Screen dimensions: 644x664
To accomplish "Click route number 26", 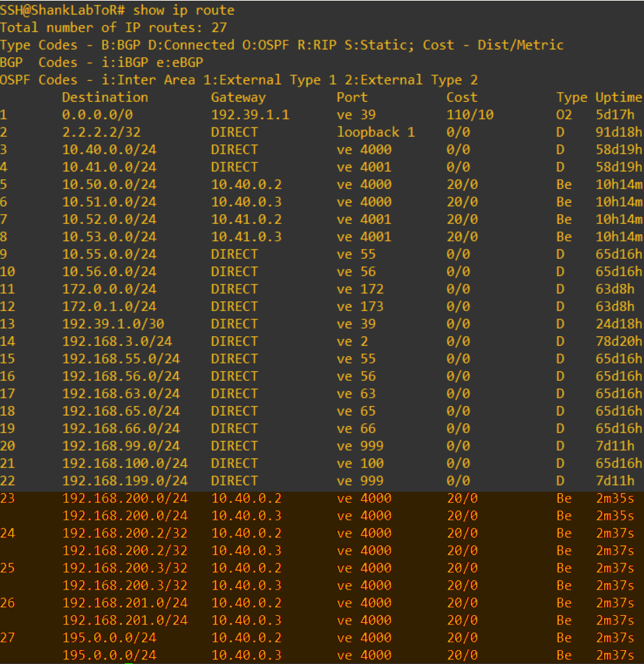I will (x=8, y=603).
